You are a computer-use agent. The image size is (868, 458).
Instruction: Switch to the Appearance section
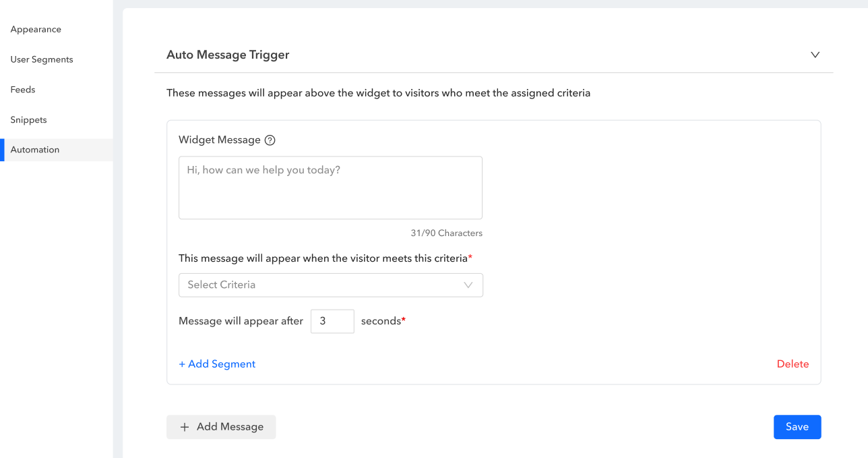point(36,29)
